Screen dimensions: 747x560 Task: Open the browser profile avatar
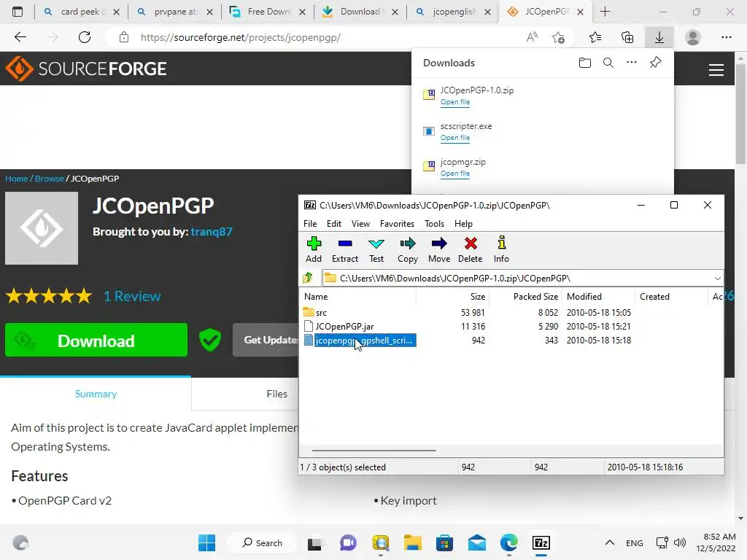tap(692, 37)
